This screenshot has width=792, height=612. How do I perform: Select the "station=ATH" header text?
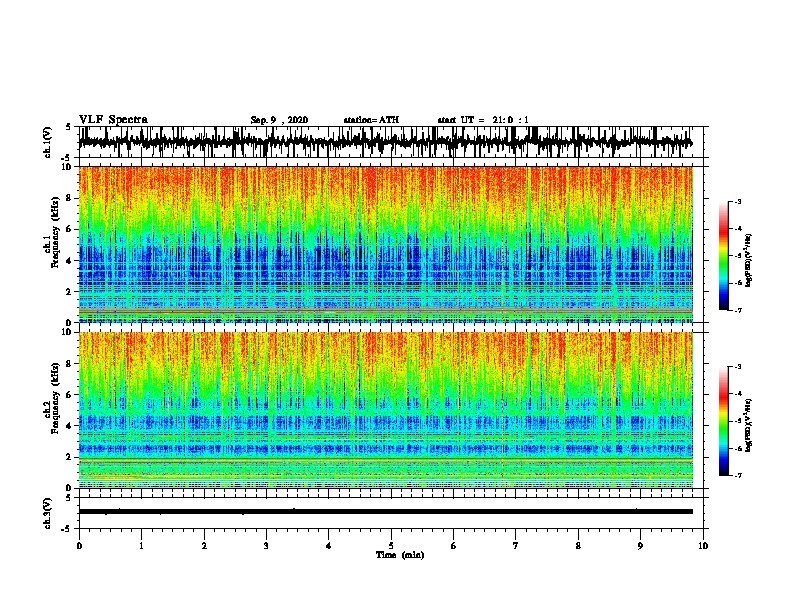click(x=371, y=120)
